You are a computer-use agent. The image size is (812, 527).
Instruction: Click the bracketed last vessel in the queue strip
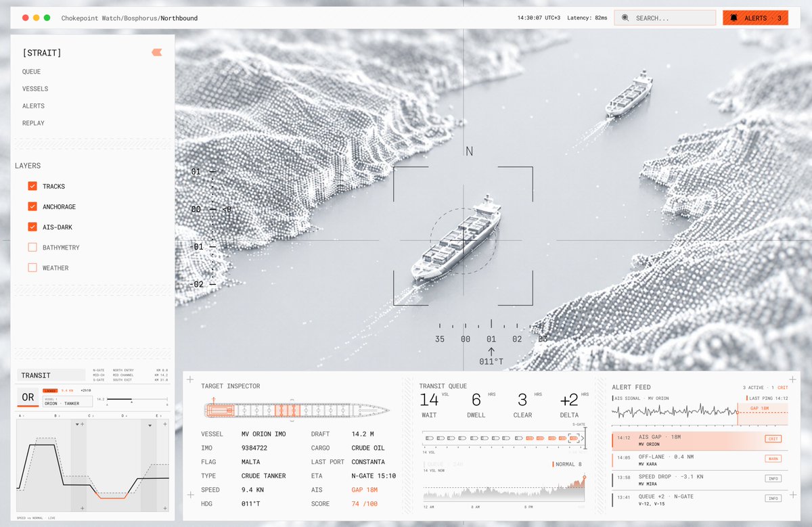(574, 438)
